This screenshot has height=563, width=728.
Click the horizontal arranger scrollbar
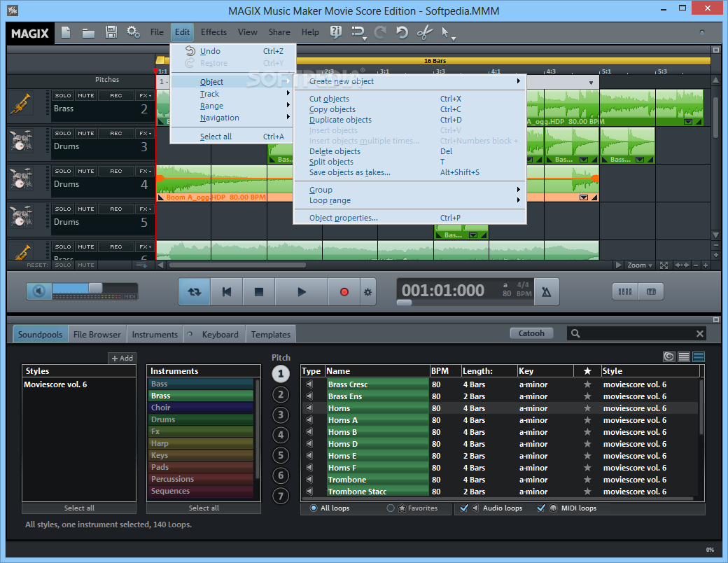click(237, 265)
